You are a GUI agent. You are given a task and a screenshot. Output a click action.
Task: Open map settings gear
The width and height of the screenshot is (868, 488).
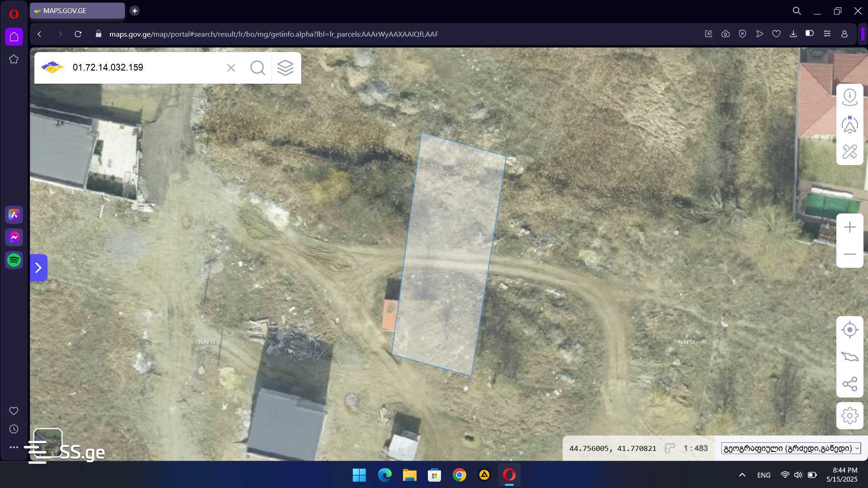[x=849, y=416]
